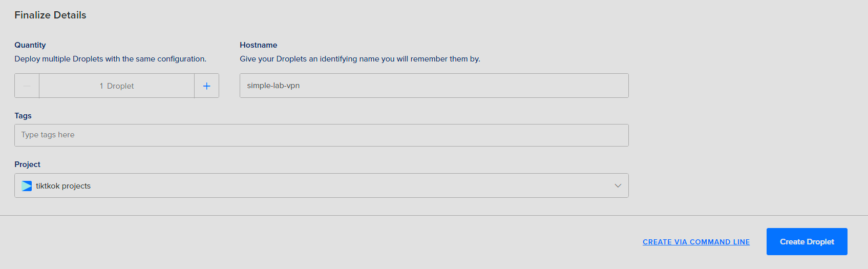The width and height of the screenshot is (868, 269).
Task: Click the Hostname label
Action: tap(258, 45)
